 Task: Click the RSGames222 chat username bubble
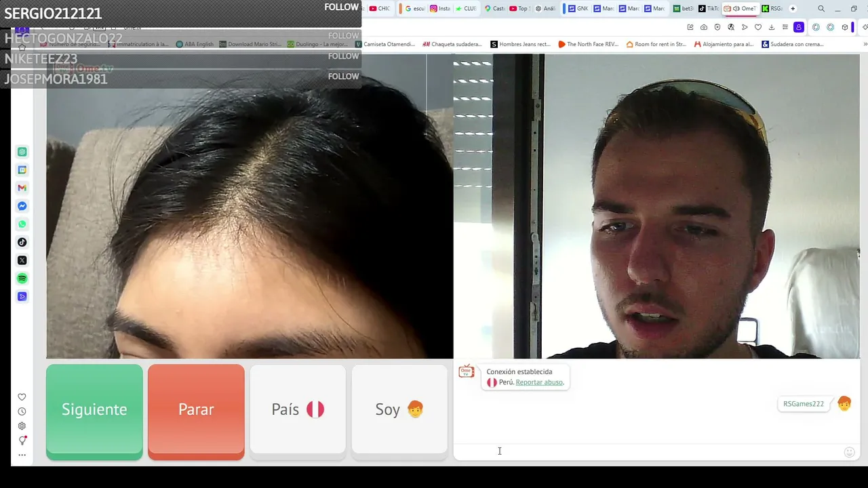pyautogui.click(x=804, y=404)
